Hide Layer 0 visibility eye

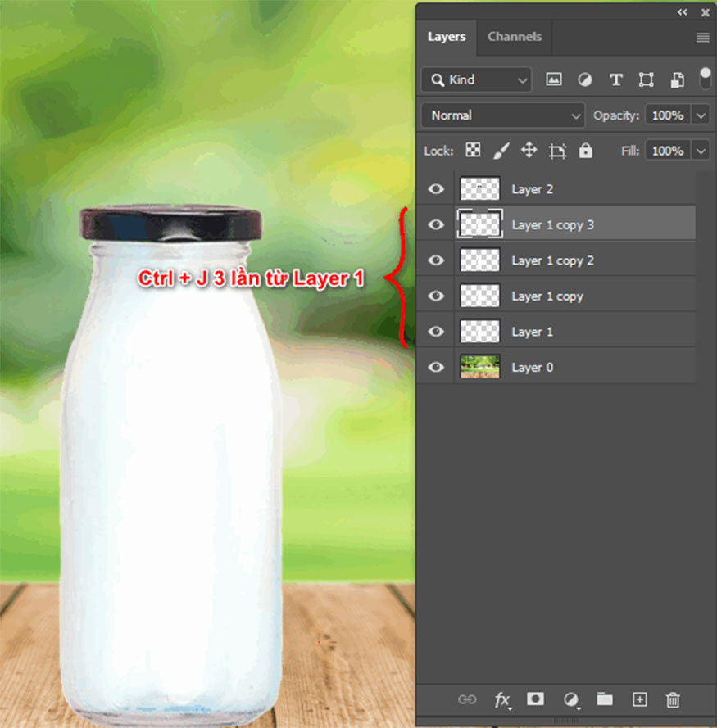pos(436,367)
